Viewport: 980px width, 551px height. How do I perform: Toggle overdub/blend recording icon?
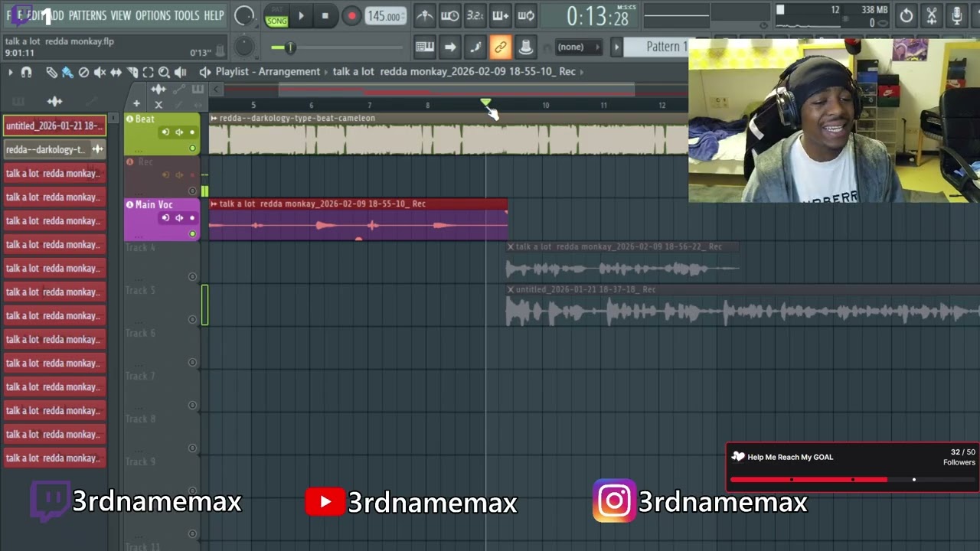(x=500, y=15)
